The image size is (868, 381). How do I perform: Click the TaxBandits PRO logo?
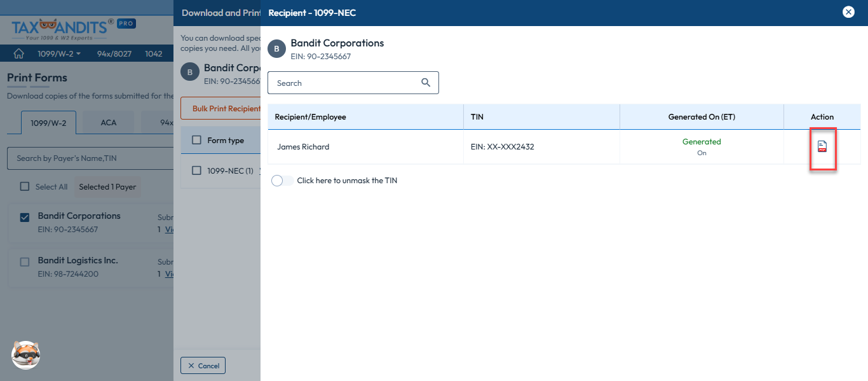click(x=73, y=29)
